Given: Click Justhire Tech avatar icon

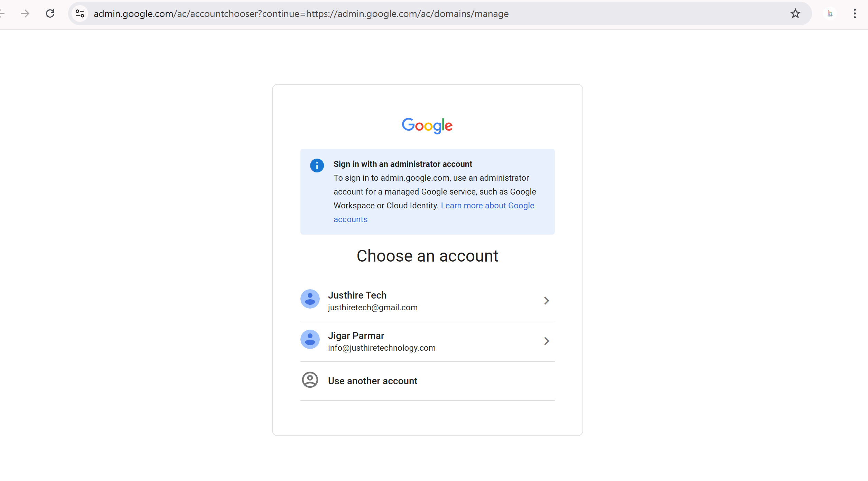Looking at the screenshot, I should tap(310, 299).
